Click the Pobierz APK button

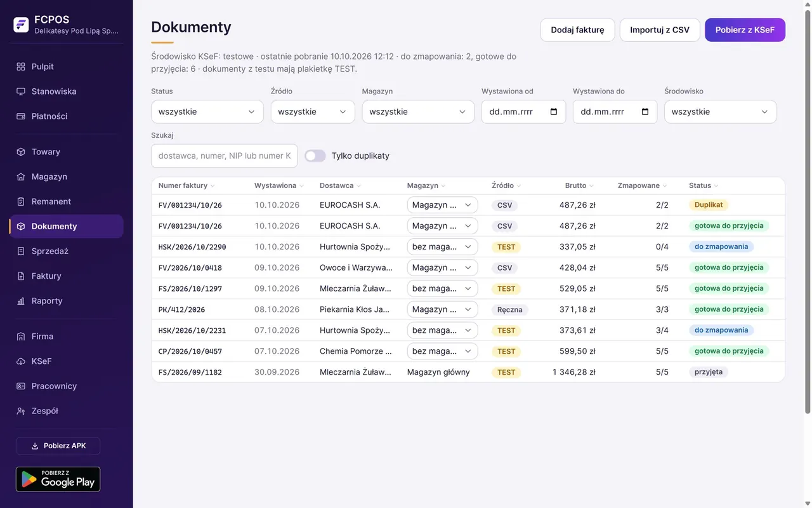coord(58,446)
